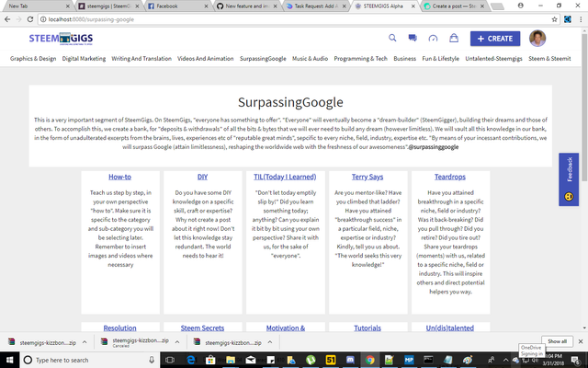Open the DIY link
The width and height of the screenshot is (588, 368).
pyautogui.click(x=202, y=177)
